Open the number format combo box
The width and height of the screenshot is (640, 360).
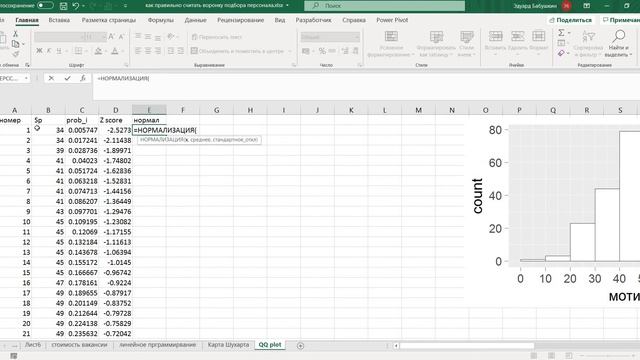[330, 37]
